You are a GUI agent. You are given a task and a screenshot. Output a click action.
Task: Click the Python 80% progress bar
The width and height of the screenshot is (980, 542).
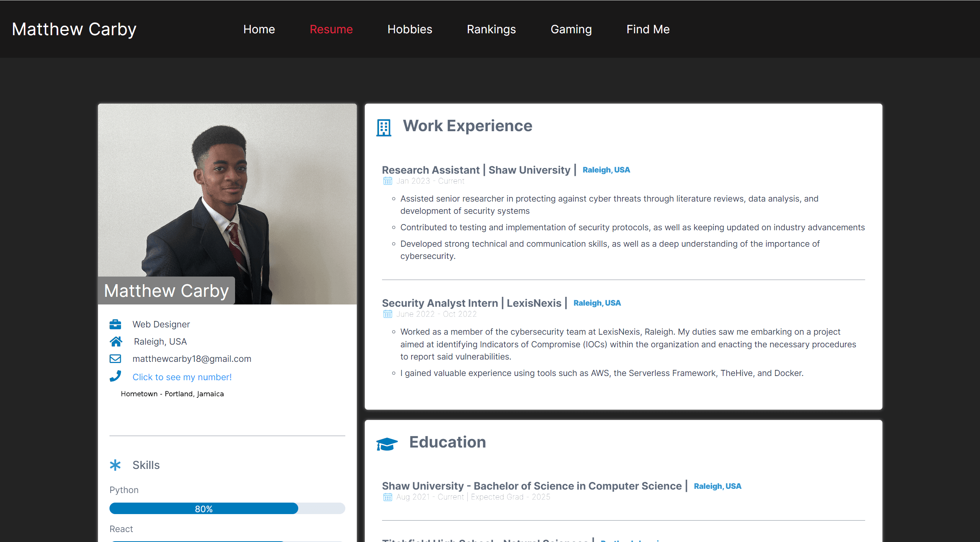(227, 509)
